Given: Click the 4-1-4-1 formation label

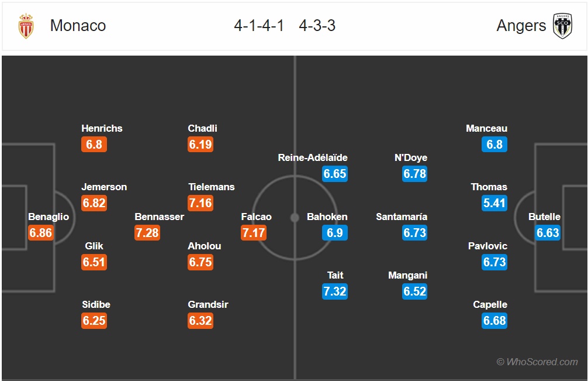Looking at the screenshot, I should tap(259, 26).
